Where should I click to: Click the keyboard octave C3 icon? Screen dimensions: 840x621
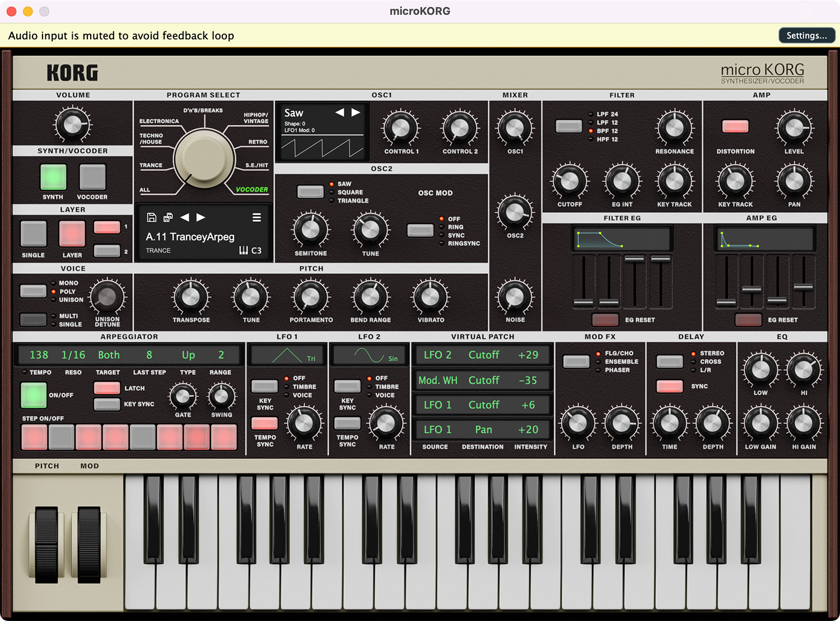250,250
